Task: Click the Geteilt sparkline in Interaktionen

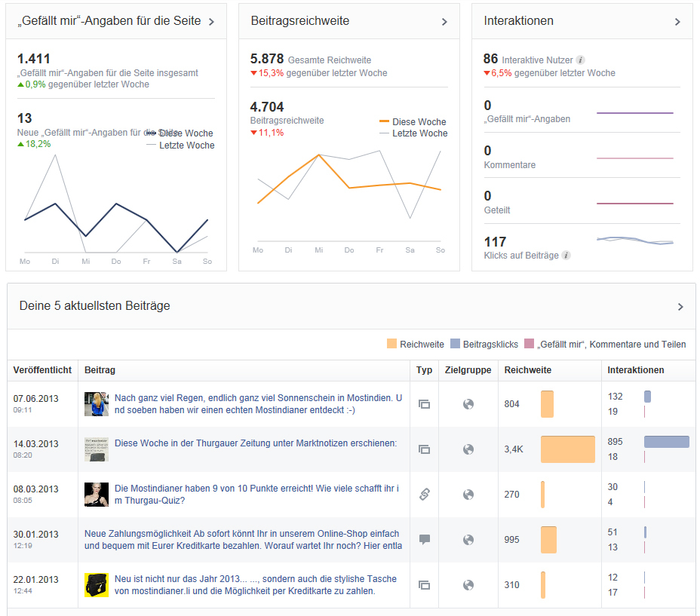Action: pyautogui.click(x=635, y=204)
